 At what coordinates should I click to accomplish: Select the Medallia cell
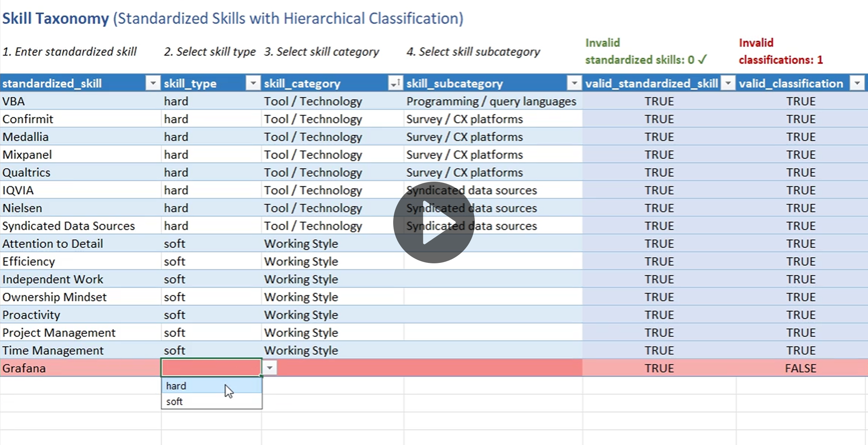[80, 137]
